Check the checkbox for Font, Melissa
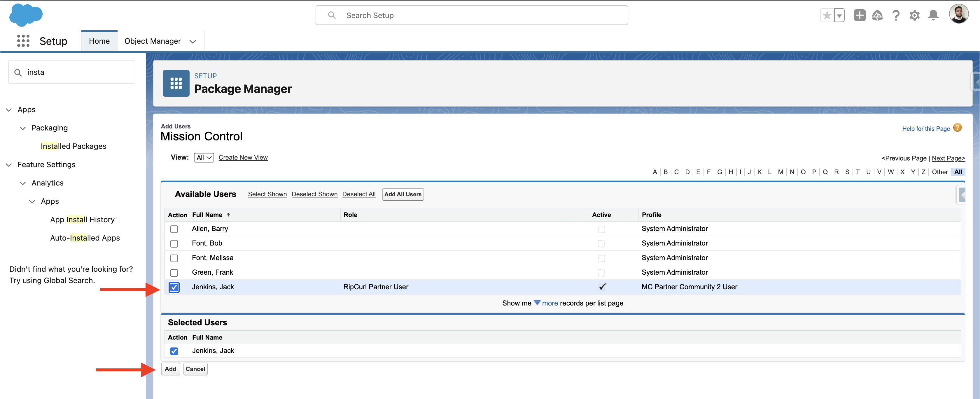980x399 pixels. 174,258
